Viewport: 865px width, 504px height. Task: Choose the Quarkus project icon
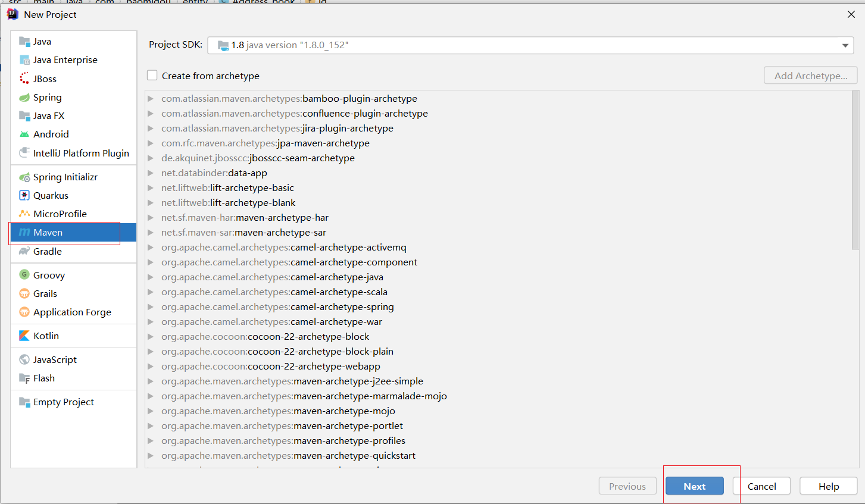coord(24,196)
